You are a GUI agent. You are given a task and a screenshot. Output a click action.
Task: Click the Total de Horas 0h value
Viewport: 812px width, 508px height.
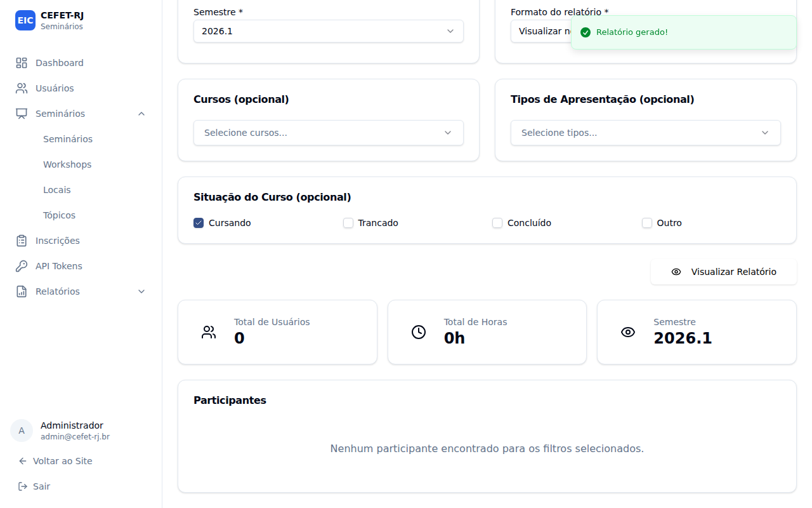pos(454,338)
